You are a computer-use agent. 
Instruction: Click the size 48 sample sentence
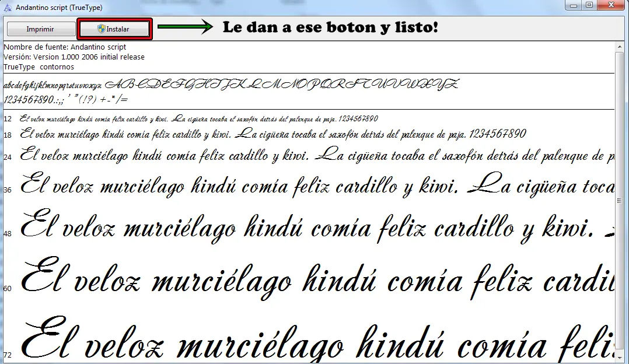click(x=317, y=228)
